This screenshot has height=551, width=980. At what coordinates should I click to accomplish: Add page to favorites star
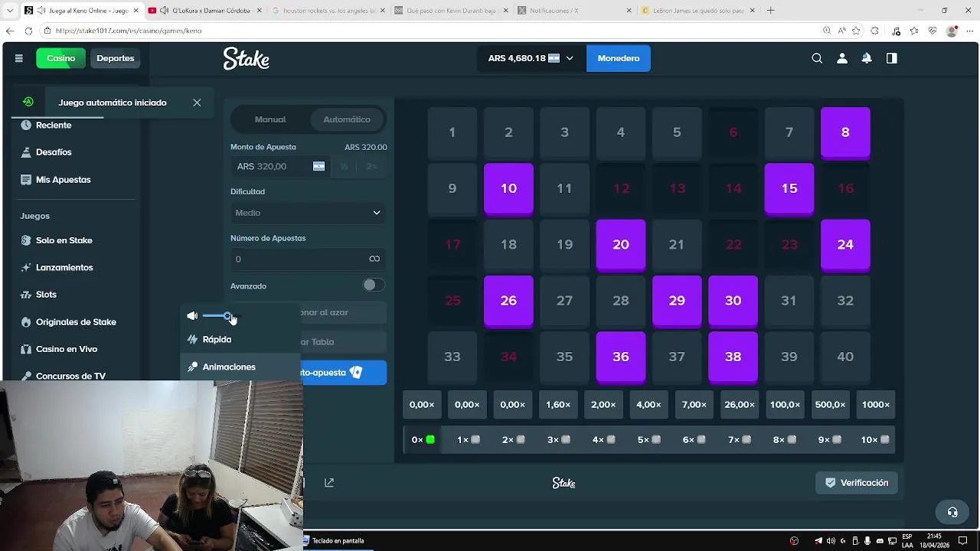(x=856, y=31)
